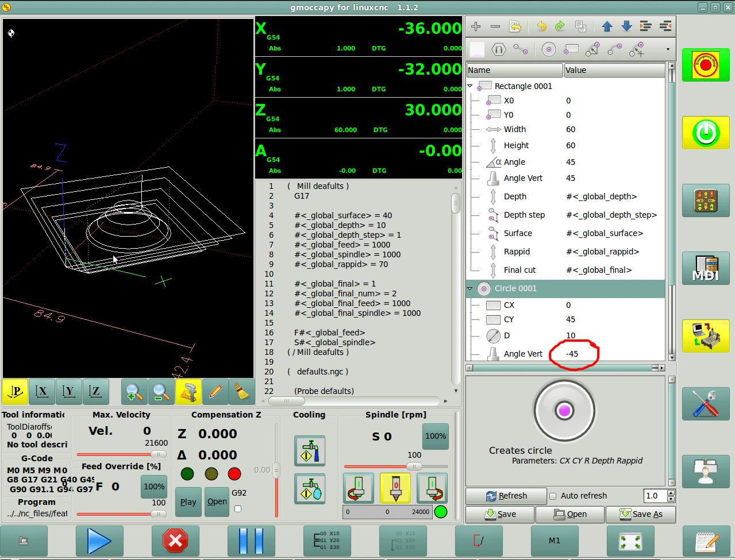
Task: Collapse the Rectangle 0001 tree node
Action: point(470,86)
